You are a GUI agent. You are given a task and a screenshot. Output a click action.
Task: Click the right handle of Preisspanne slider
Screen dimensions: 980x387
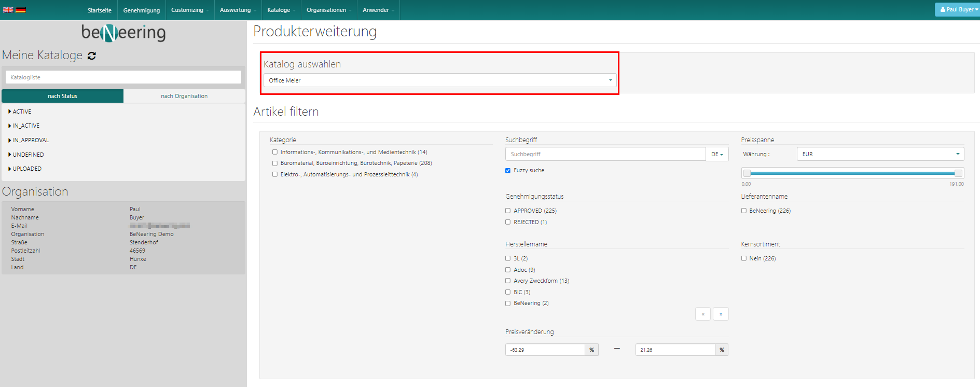[958, 173]
